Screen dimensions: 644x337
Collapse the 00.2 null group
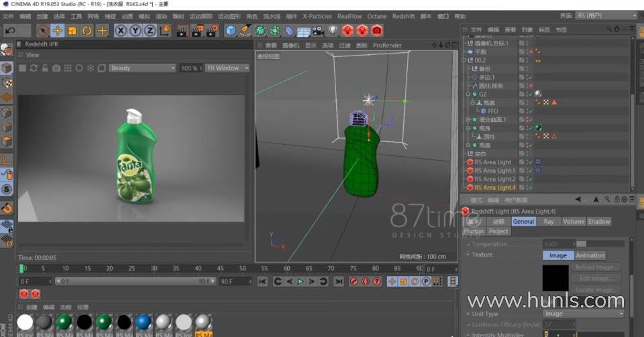[464, 60]
